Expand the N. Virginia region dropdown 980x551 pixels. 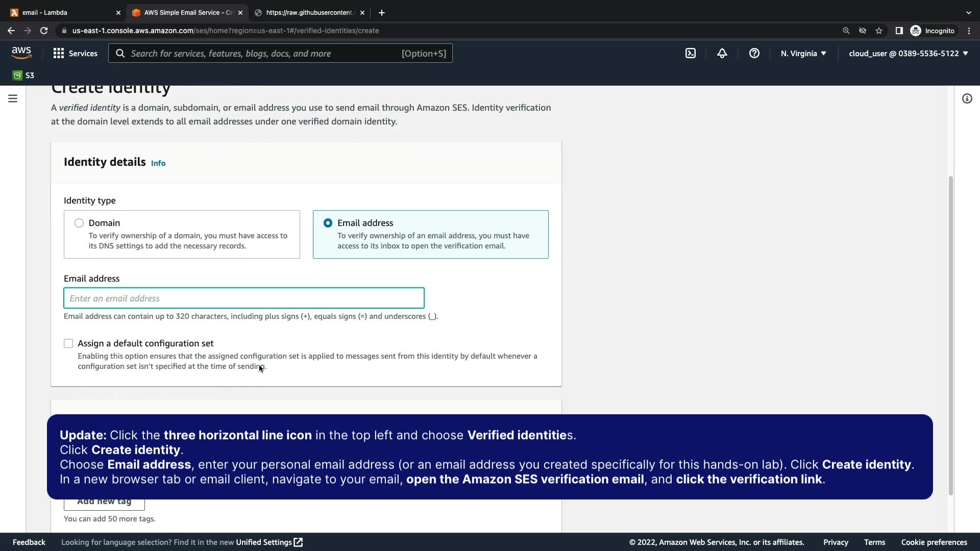click(x=803, y=53)
